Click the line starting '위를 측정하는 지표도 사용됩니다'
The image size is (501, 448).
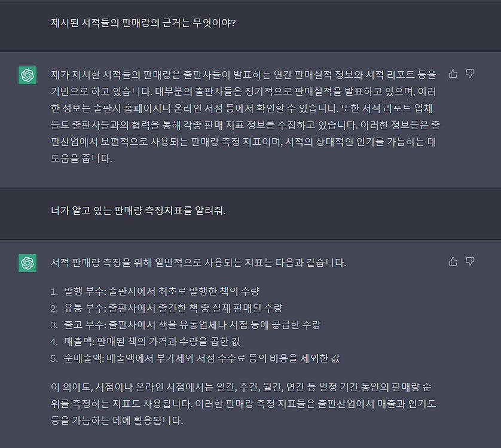tap(243, 404)
